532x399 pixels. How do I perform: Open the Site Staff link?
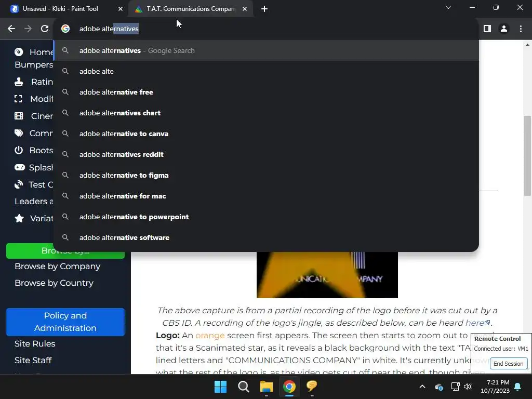click(33, 361)
